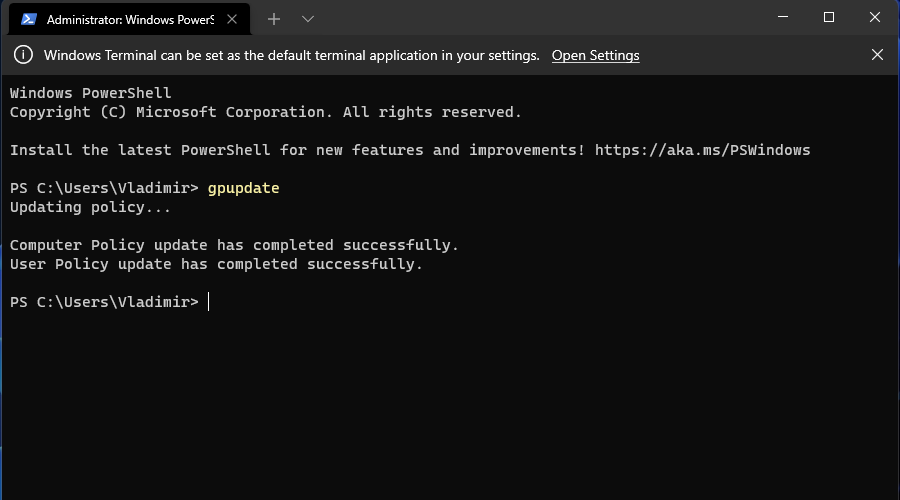Screen dimensions: 900x500
Task: Click the empty title bar area
Action: [x=540, y=17]
